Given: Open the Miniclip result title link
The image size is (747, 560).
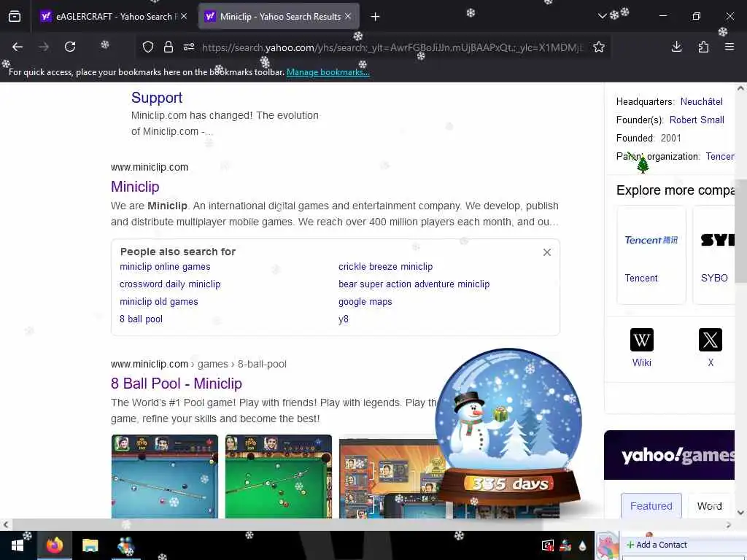Looking at the screenshot, I should [135, 187].
